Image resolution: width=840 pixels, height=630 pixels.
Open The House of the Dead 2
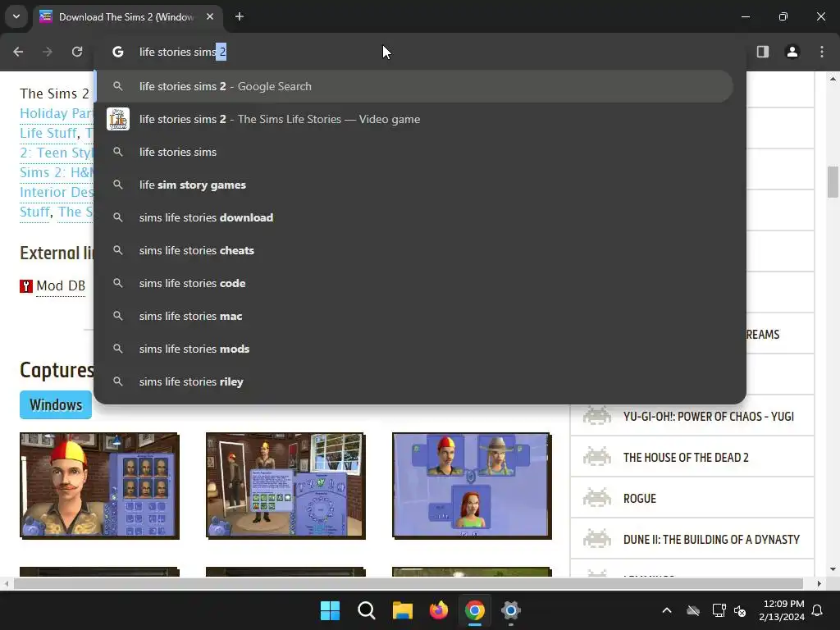point(686,458)
